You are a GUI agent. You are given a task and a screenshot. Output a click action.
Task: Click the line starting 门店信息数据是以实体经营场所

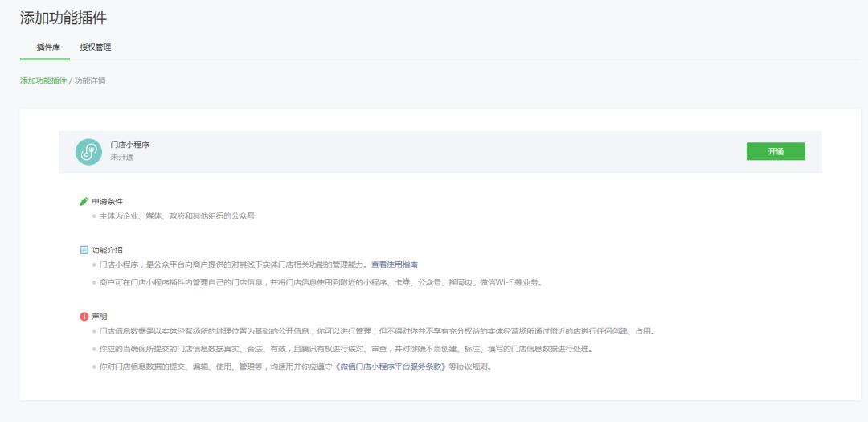point(377,331)
